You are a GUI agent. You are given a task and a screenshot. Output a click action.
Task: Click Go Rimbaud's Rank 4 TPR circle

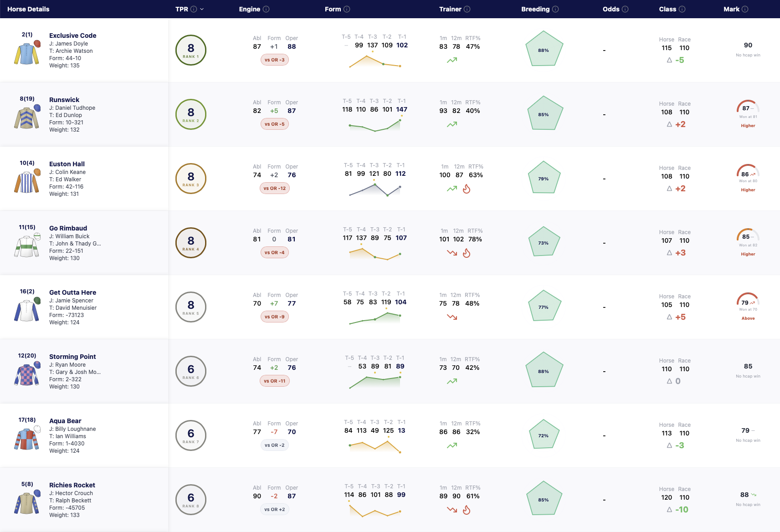pyautogui.click(x=191, y=242)
